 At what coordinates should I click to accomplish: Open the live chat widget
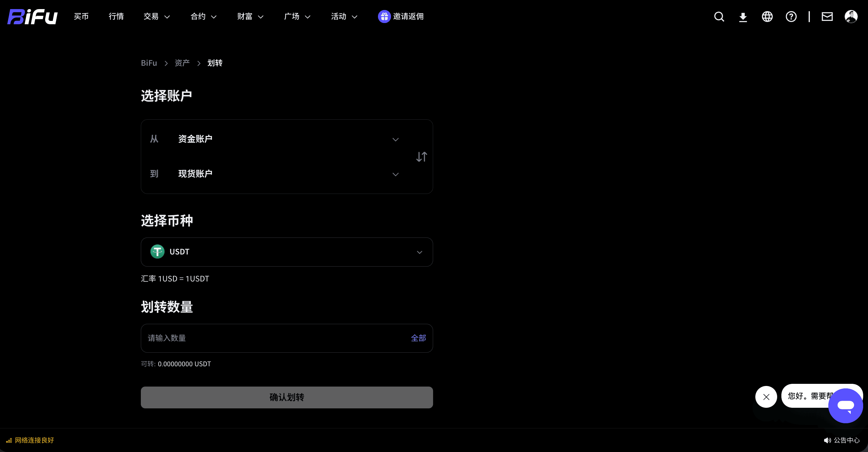846,405
